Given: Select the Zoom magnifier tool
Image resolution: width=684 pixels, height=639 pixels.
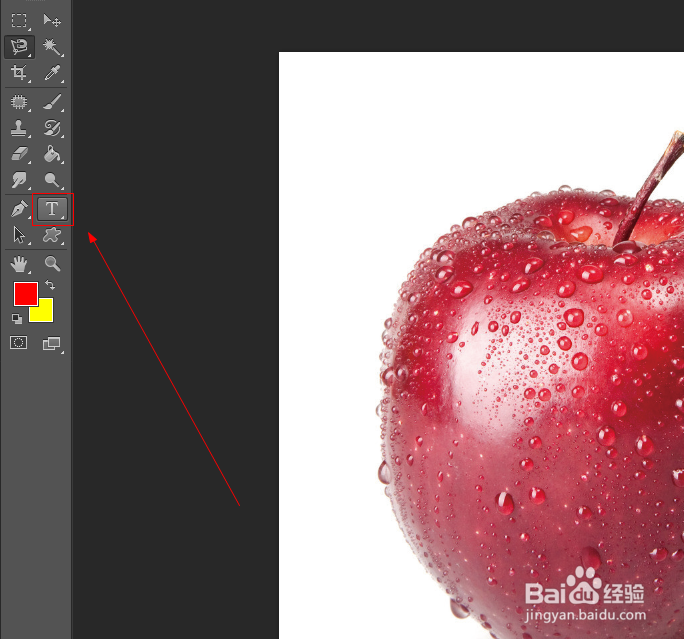Looking at the screenshot, I should pos(52,264).
